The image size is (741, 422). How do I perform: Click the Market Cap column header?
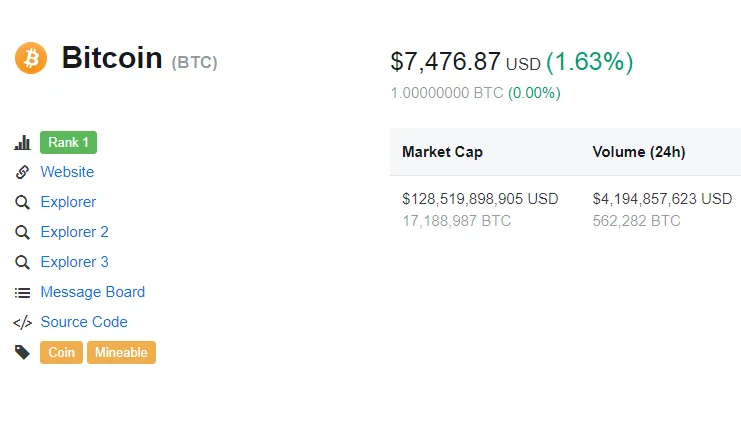pyautogui.click(x=442, y=152)
